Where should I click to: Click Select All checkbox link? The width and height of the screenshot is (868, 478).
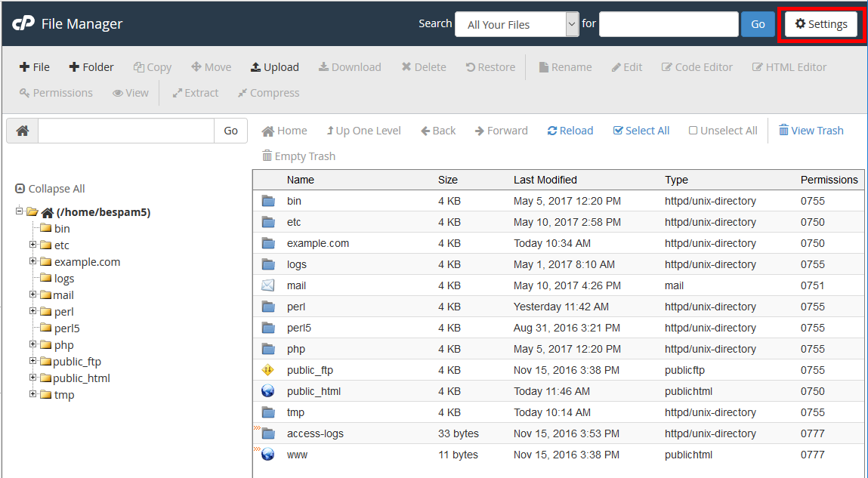tap(641, 131)
